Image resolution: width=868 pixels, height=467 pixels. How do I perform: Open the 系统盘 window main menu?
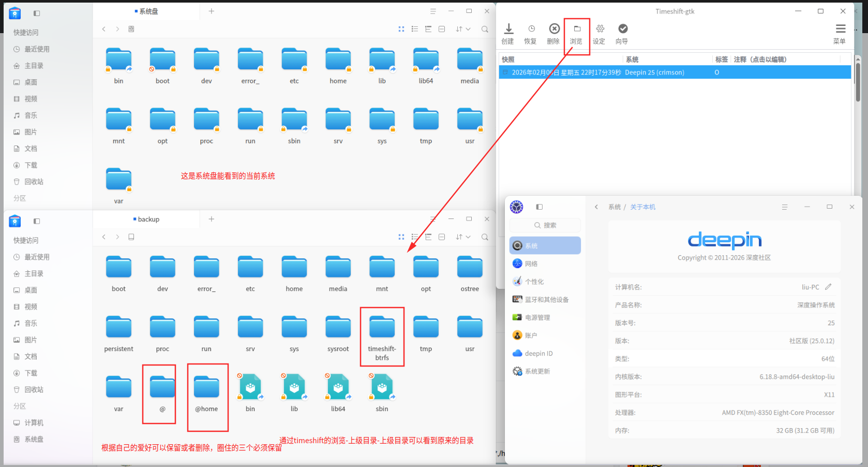[433, 11]
